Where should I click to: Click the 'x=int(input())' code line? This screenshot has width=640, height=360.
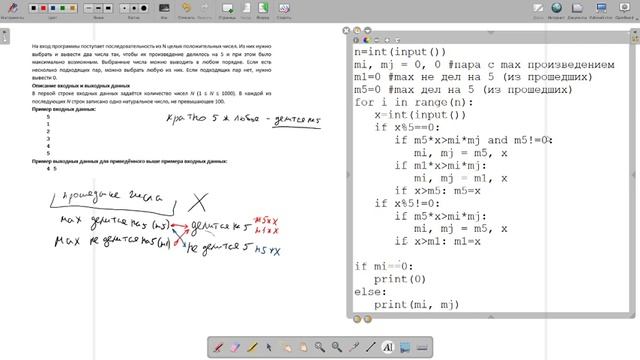tap(420, 115)
